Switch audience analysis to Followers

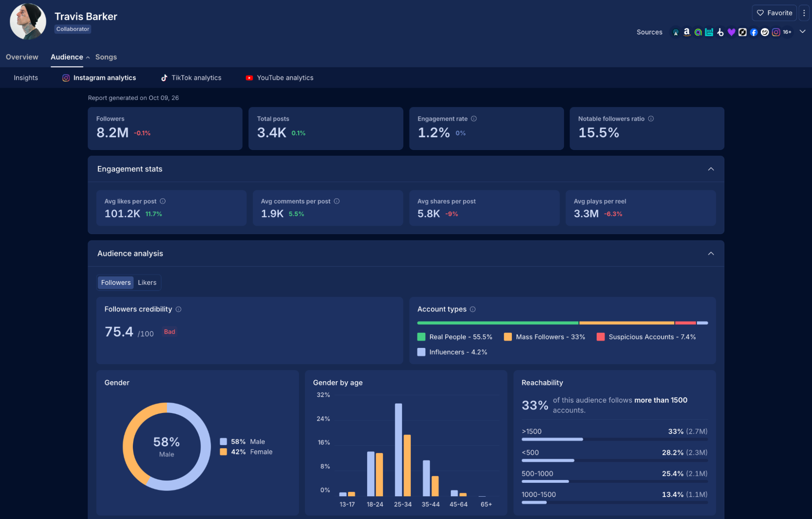tap(116, 282)
